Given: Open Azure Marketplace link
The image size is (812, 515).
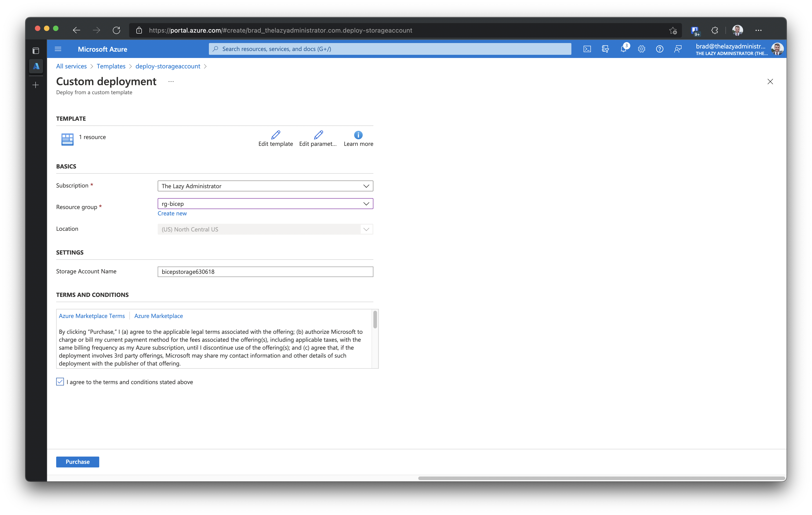Looking at the screenshot, I should click(x=159, y=316).
